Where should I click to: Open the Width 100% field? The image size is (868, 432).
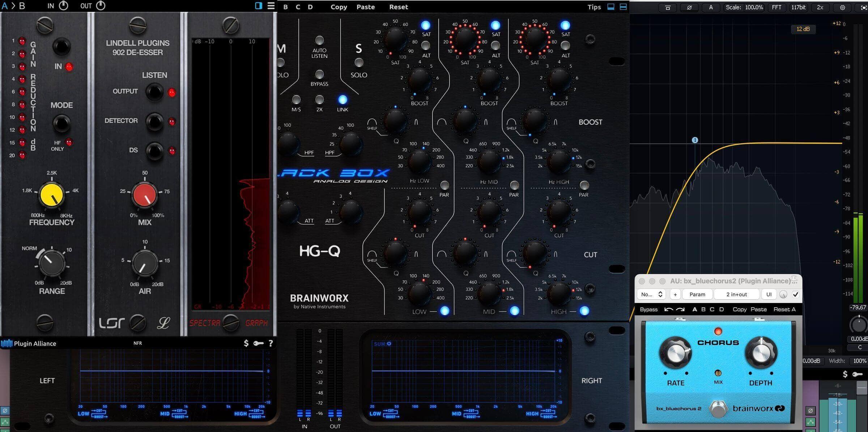pos(859,361)
